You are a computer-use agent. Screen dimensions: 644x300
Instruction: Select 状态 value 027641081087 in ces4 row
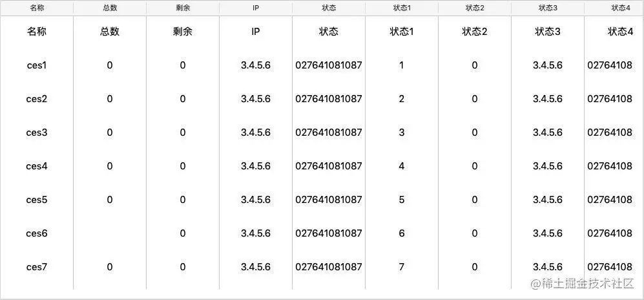[x=329, y=166]
